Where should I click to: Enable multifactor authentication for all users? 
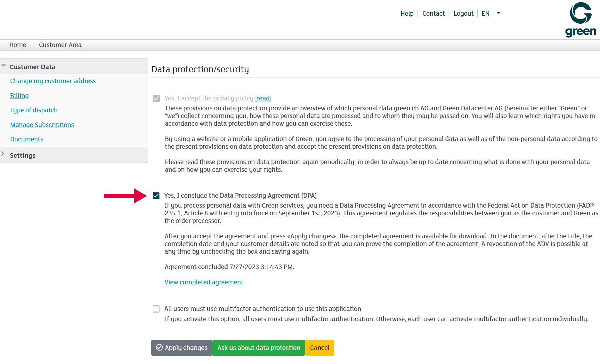[156, 309]
